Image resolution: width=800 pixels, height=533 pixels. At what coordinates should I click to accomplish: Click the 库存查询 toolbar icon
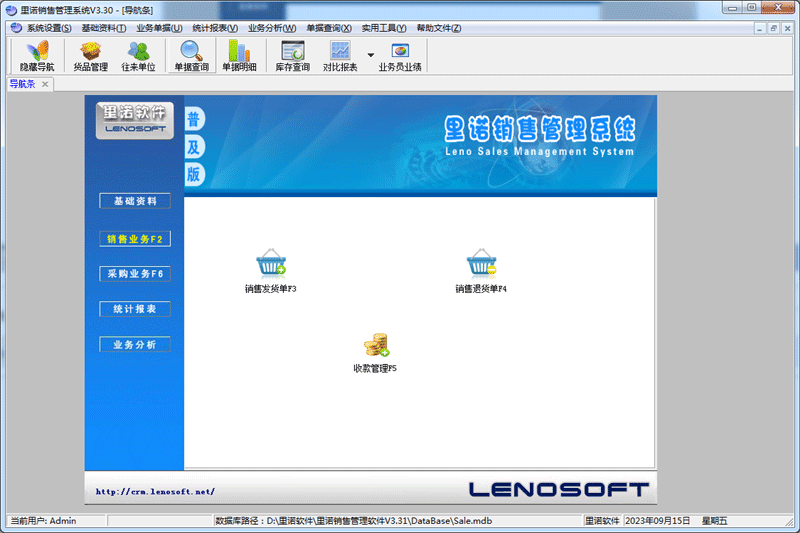(x=293, y=56)
